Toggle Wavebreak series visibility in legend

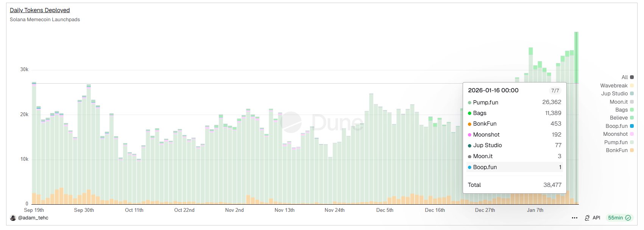(x=616, y=85)
